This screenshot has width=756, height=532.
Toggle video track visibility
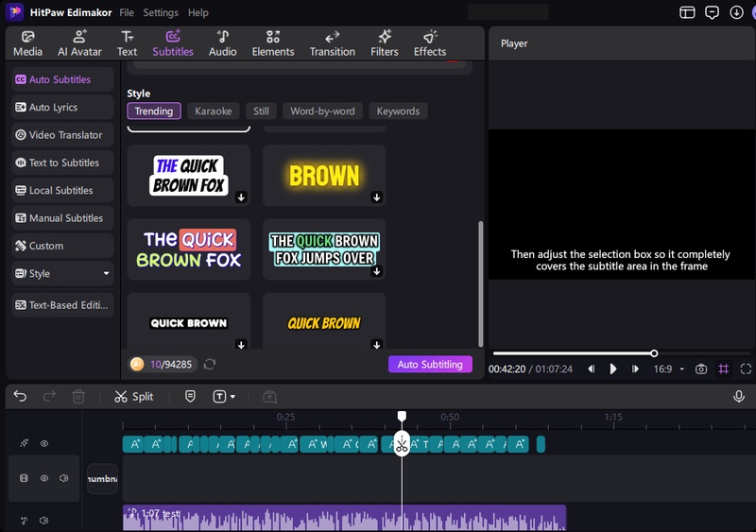coord(43,478)
